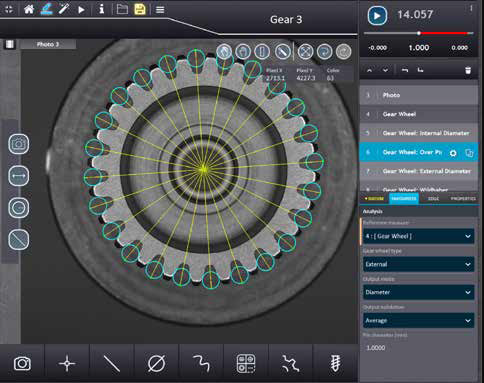Click the pin diameter field showing 1.0000
Screen dimensions: 484x383
pyautogui.click(x=418, y=348)
